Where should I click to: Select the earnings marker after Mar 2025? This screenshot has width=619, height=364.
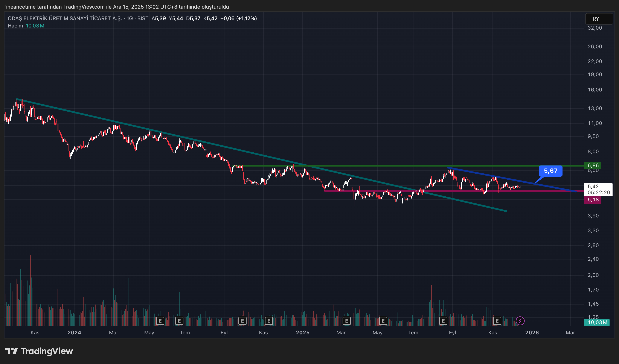pyautogui.click(x=347, y=321)
